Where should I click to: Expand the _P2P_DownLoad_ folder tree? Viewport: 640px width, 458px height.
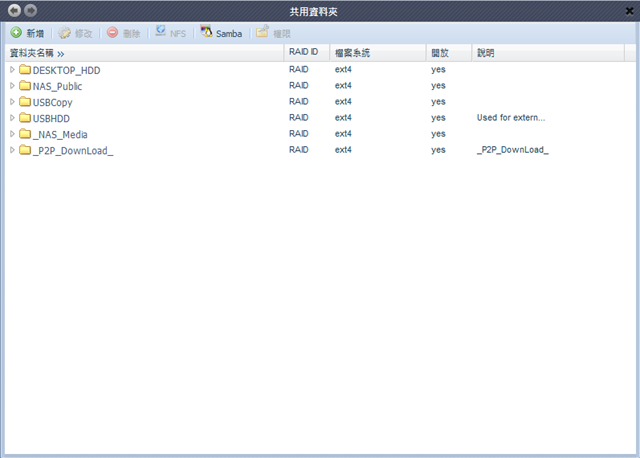pos(12,150)
